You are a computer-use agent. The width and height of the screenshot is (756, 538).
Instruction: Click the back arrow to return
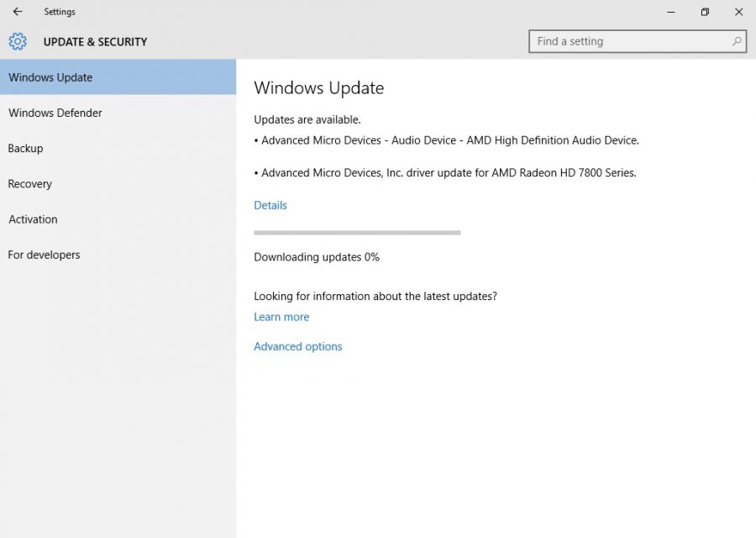coord(18,12)
